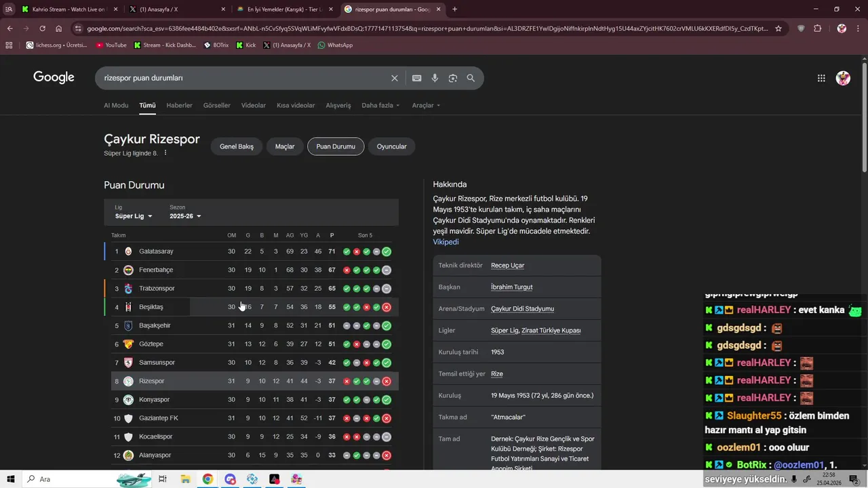Select the Rizespor highlighted table row
The height and width of the screenshot is (488, 868).
[251, 381]
